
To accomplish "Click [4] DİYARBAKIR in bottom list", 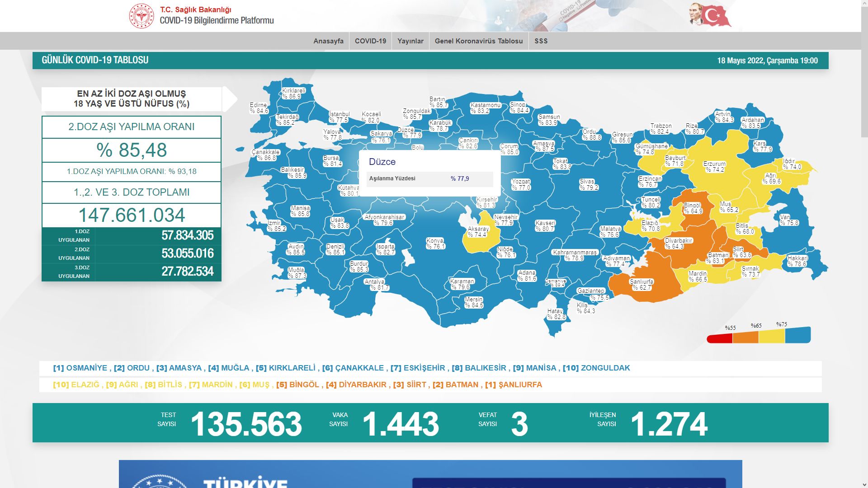I will point(356,385).
